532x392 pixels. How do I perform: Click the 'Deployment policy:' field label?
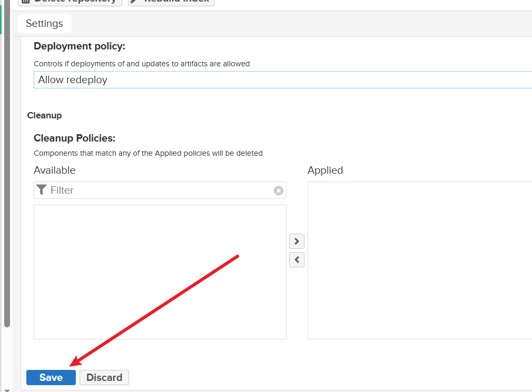click(x=80, y=46)
